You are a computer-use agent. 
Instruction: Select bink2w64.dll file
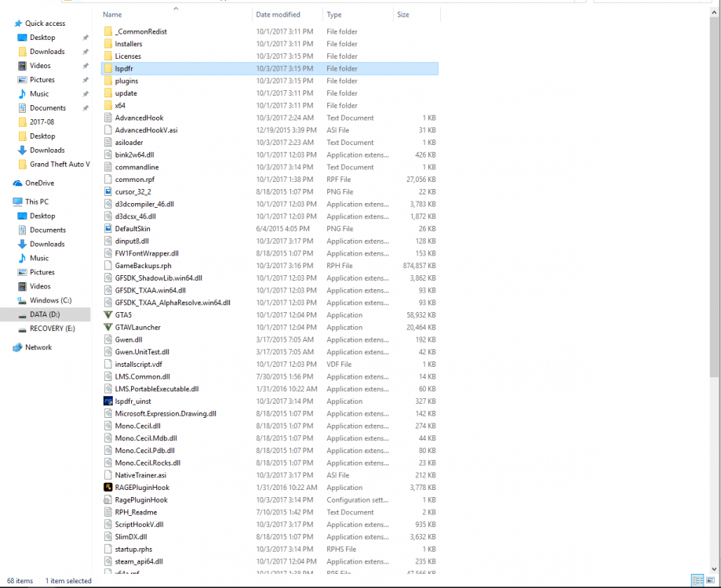click(134, 154)
